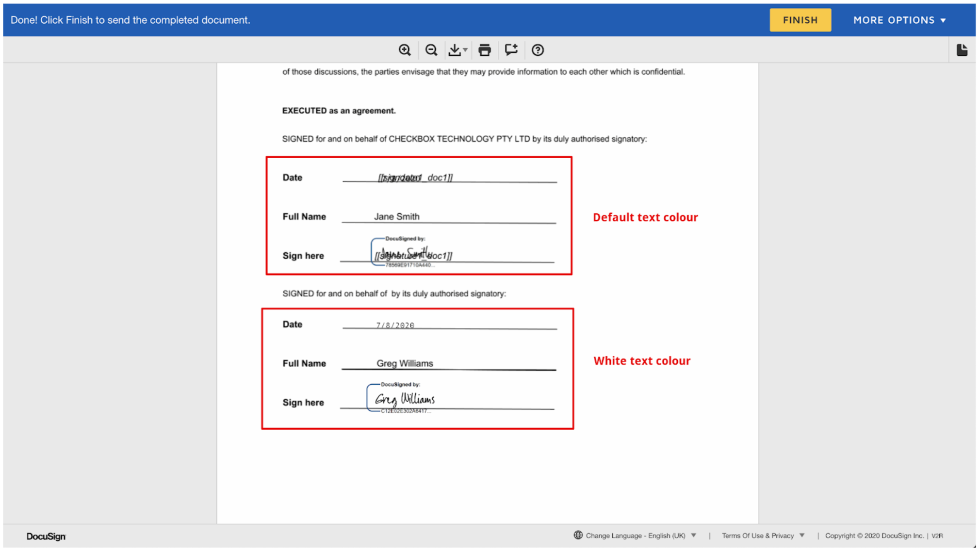Click the Greg Williams signature field
This screenshot has height=552, width=980.
(x=402, y=398)
